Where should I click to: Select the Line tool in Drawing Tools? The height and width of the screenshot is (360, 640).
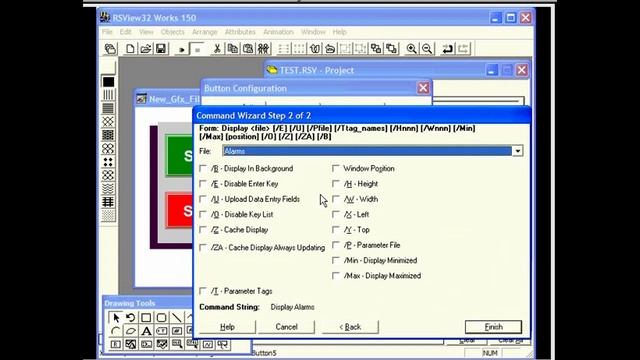tap(176, 317)
